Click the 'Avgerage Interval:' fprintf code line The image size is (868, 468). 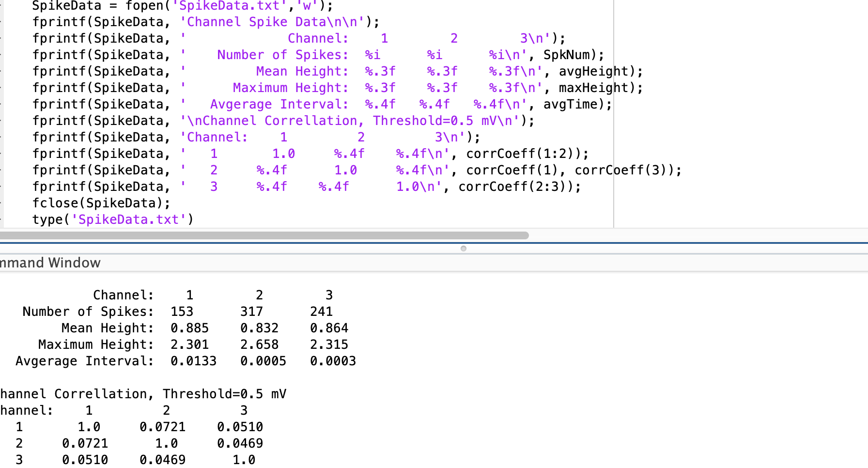(x=322, y=105)
